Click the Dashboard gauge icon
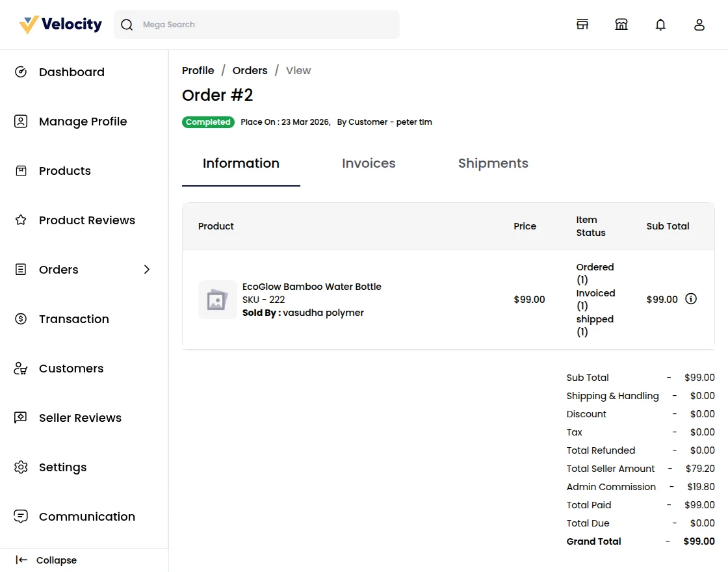The width and height of the screenshot is (728, 572). click(x=21, y=72)
